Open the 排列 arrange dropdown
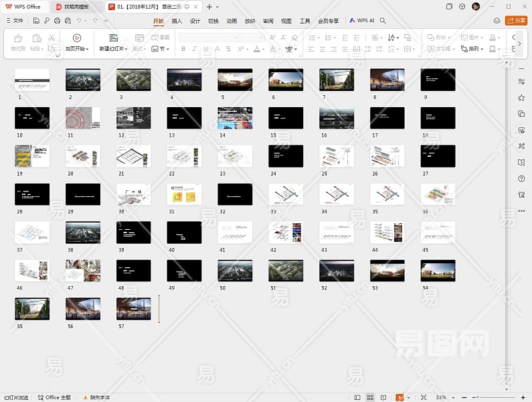Image resolution: width=532 pixels, height=402 pixels. [472, 49]
